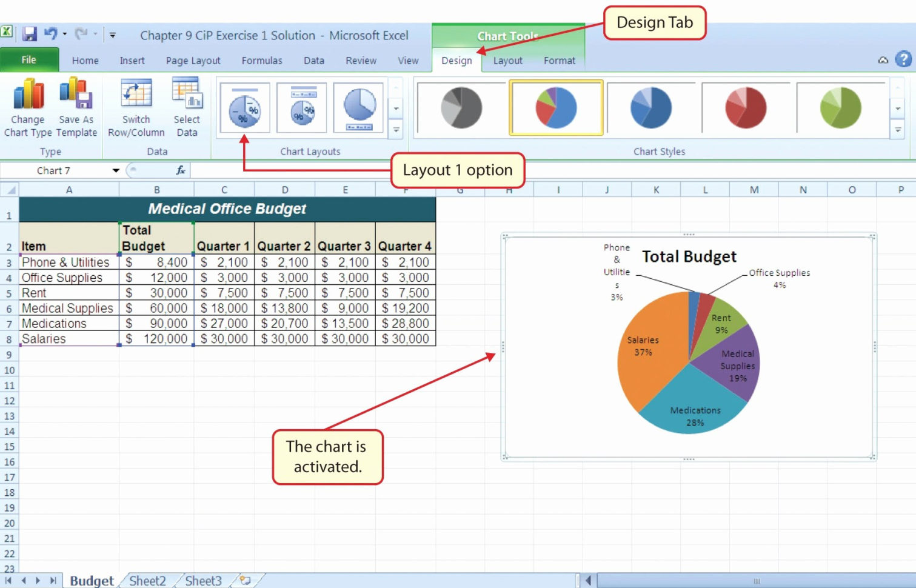The image size is (916, 588).
Task: Select the Sheet2 worksheet tab
Action: 147,580
